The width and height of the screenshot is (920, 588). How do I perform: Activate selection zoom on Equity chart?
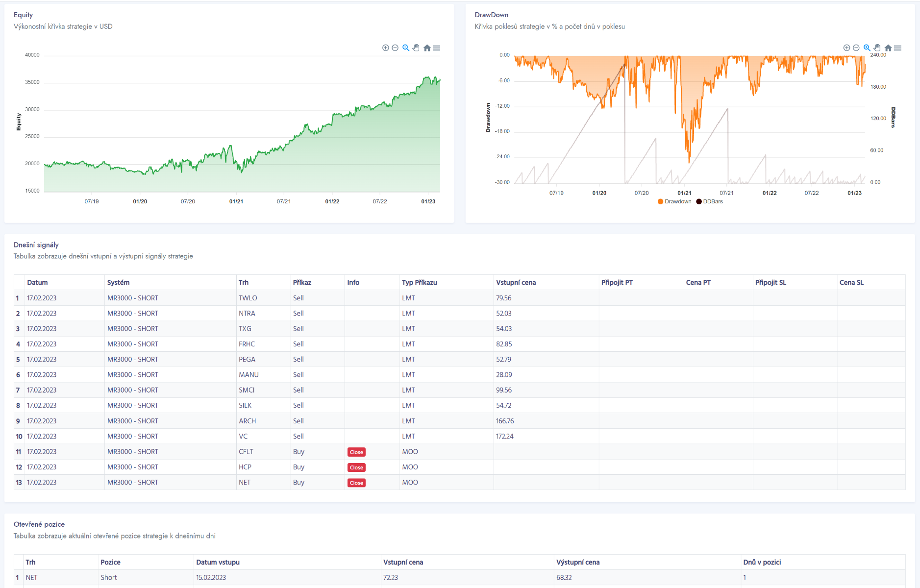406,48
